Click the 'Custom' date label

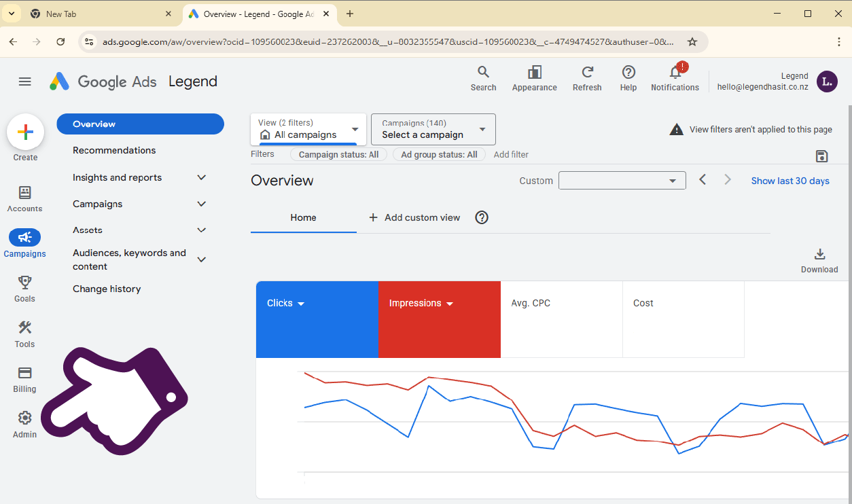pyautogui.click(x=536, y=181)
